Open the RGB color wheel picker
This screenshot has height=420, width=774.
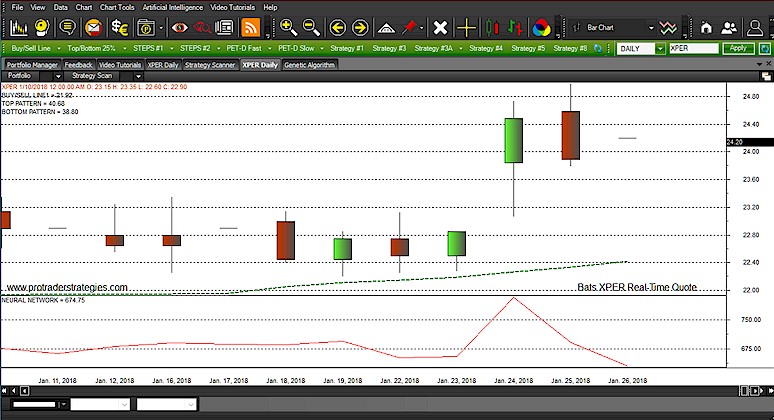pos(541,27)
